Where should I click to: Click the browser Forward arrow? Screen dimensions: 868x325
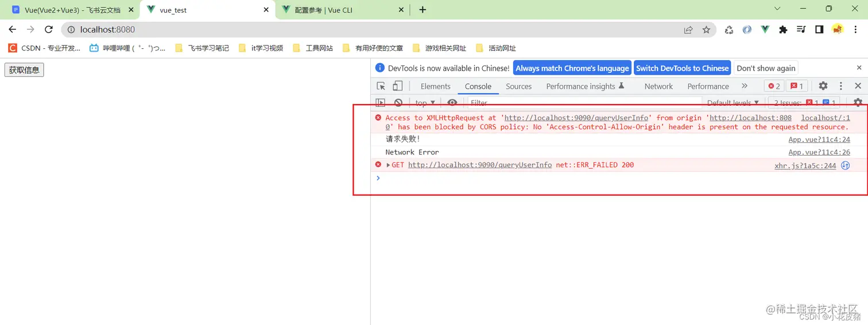[30, 29]
